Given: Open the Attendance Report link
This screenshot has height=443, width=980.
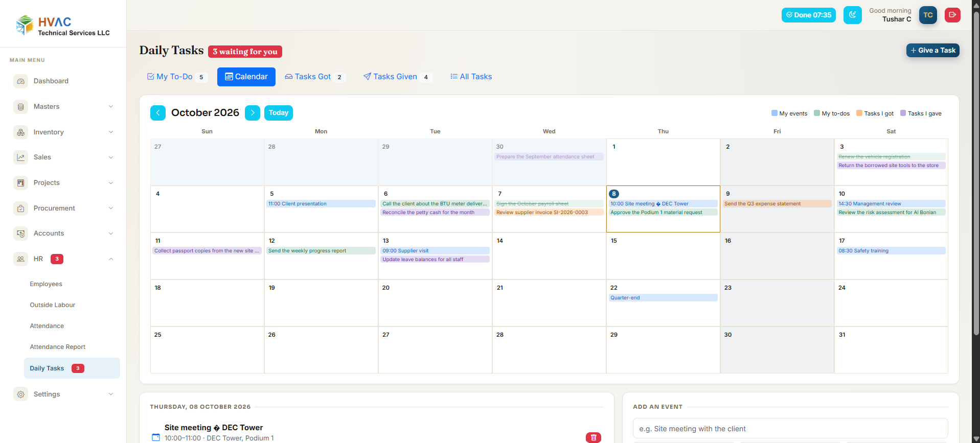Looking at the screenshot, I should [58, 347].
